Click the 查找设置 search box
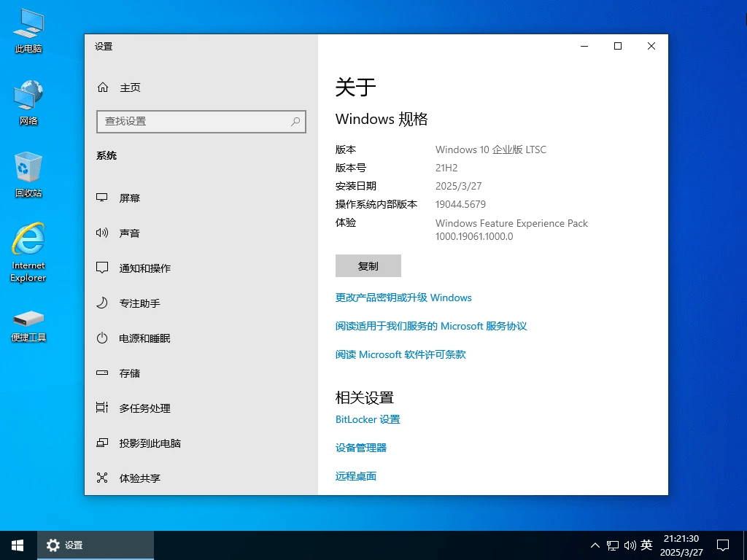747x560 pixels. point(201,122)
